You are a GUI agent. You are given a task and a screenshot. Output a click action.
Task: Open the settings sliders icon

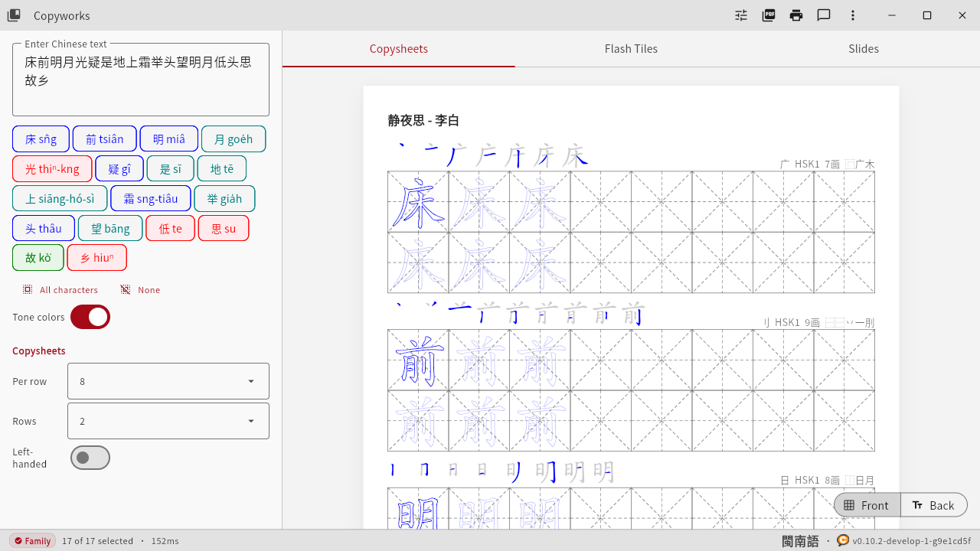click(x=740, y=15)
